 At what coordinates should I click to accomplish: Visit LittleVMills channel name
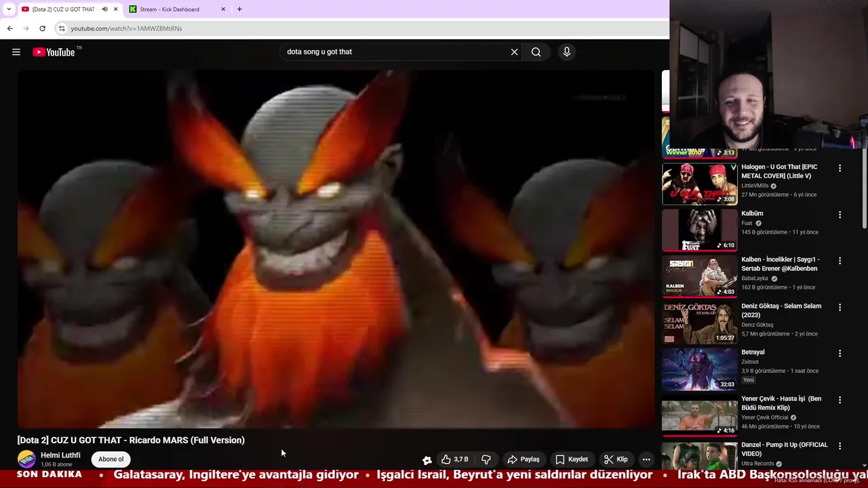click(x=755, y=186)
